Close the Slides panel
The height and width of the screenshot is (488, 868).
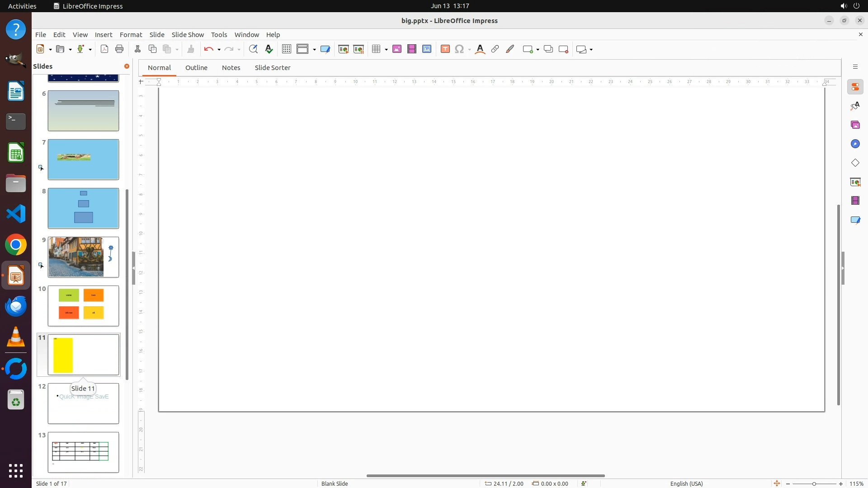click(127, 66)
